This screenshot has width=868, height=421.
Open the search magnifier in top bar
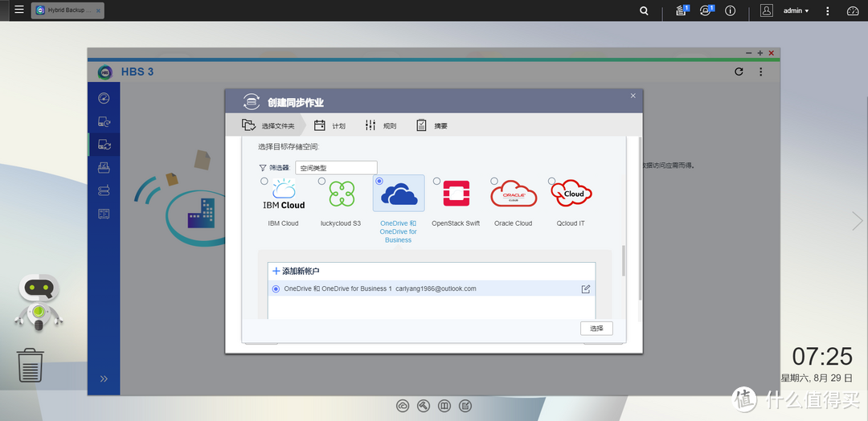click(x=644, y=10)
